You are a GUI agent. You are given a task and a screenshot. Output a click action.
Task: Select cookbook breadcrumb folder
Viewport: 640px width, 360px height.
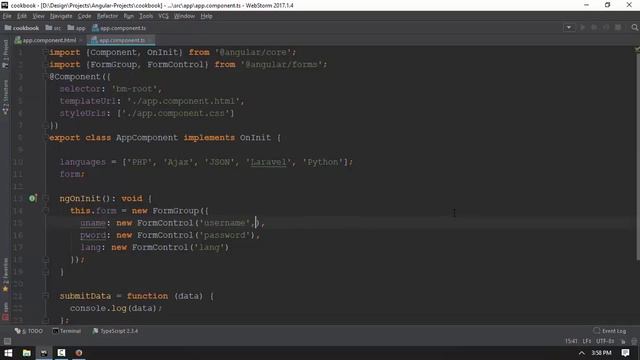point(22,28)
